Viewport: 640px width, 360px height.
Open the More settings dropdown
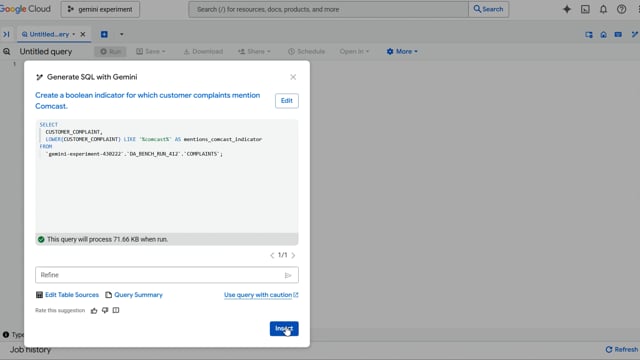coord(402,51)
